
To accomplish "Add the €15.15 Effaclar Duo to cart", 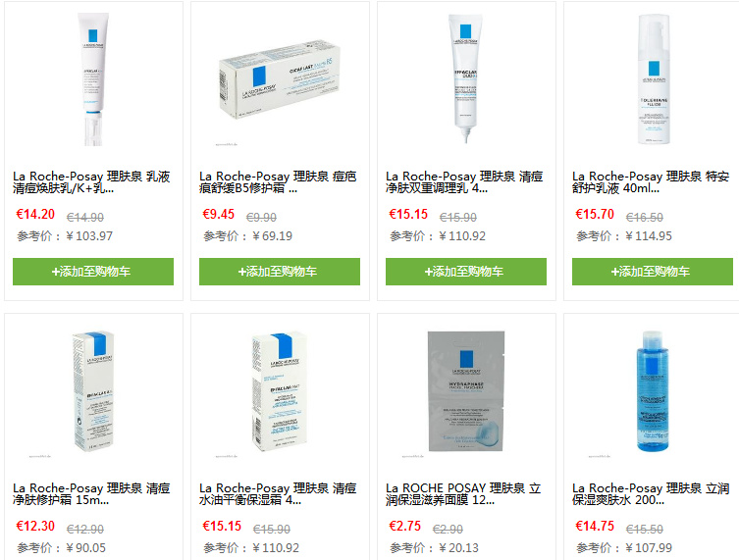I will click(x=466, y=272).
